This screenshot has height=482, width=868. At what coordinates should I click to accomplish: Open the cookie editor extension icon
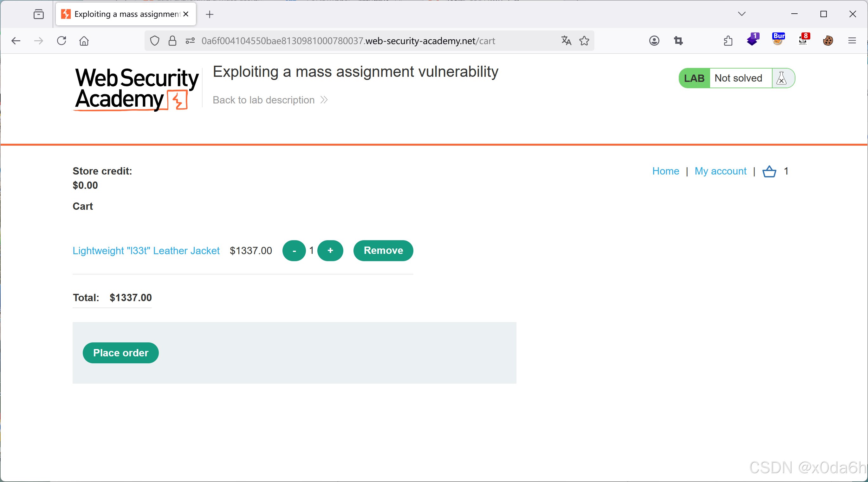827,41
